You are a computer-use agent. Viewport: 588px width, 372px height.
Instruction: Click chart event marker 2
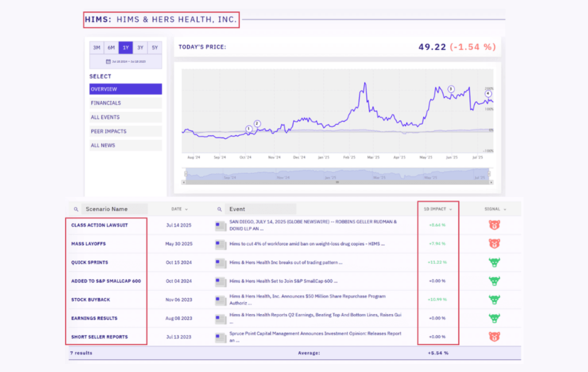pyautogui.click(x=257, y=123)
